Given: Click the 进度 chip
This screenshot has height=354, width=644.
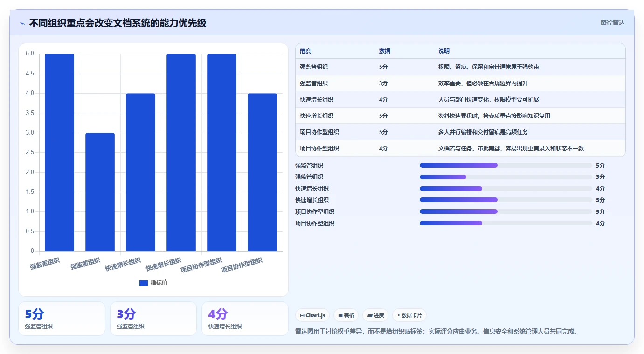Looking at the screenshot, I should 375,315.
